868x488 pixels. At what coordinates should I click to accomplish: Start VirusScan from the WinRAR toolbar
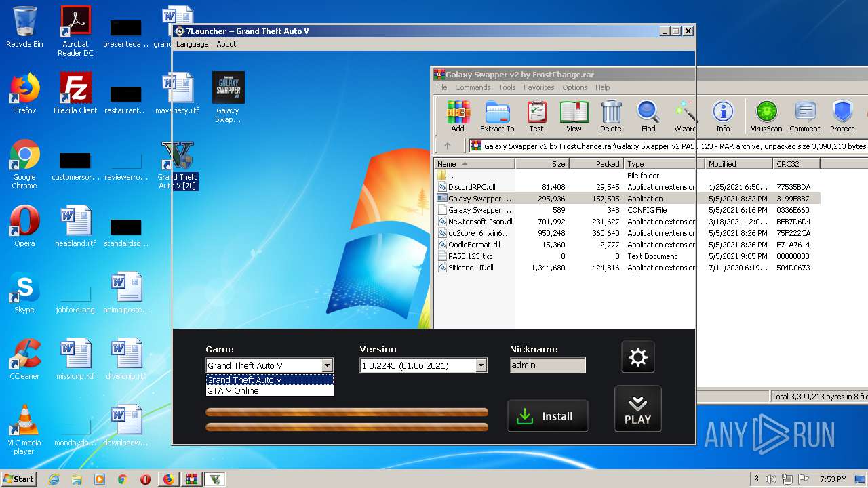pyautogui.click(x=766, y=116)
